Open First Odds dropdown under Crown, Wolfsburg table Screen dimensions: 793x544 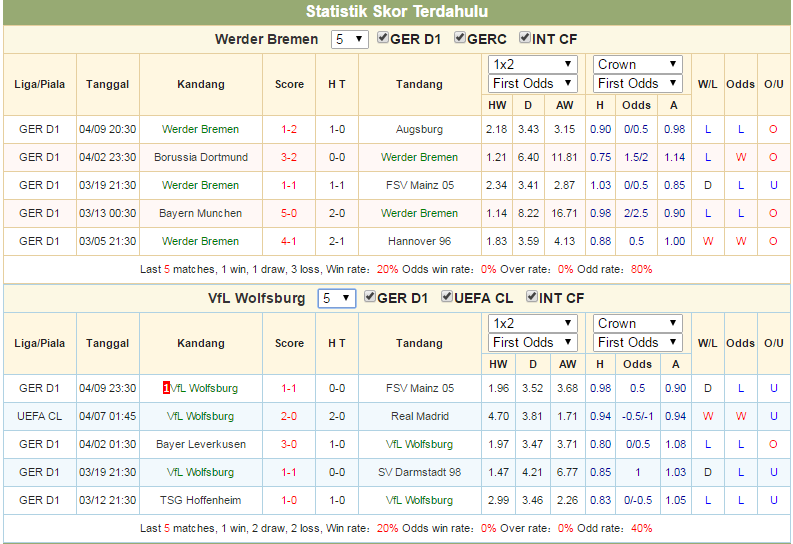tap(638, 342)
